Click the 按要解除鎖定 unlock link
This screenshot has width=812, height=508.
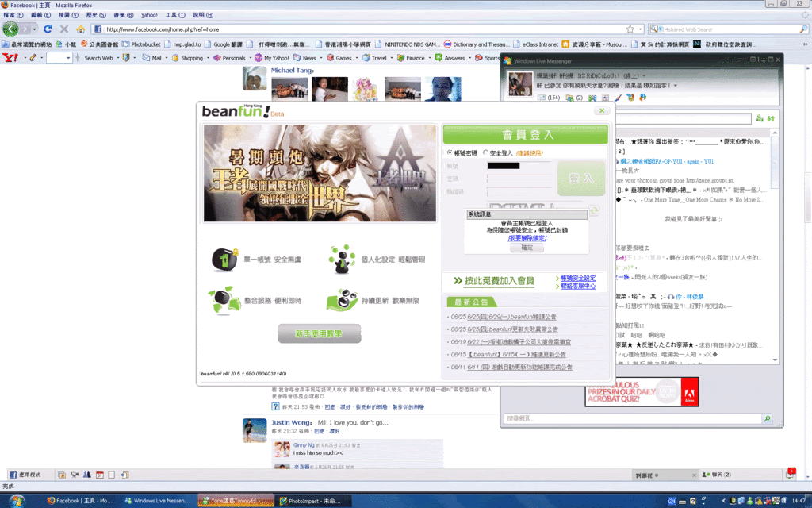527,238
